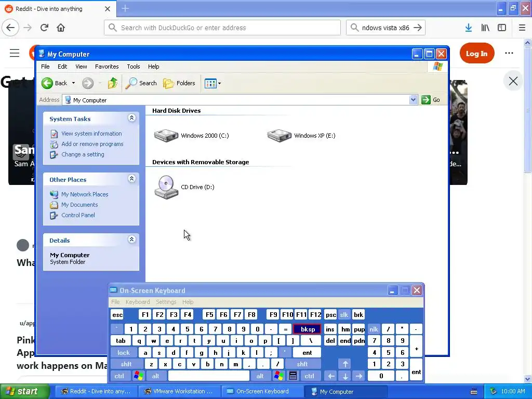
Task: Open the Favorites menu
Action: tap(107, 66)
